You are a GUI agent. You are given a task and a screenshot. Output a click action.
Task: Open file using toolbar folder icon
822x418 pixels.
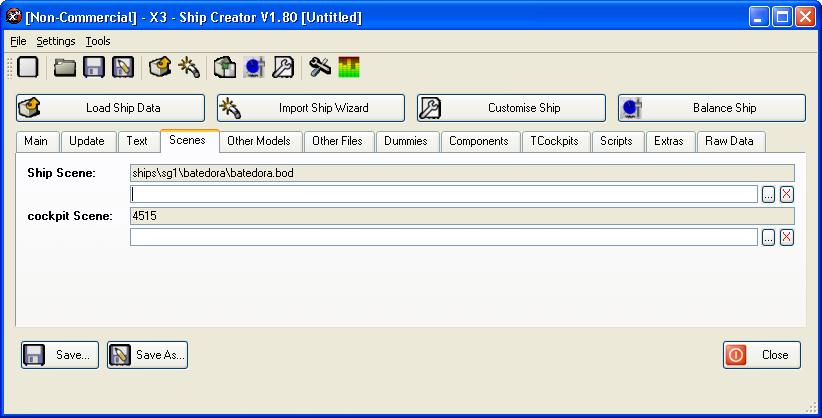64,67
